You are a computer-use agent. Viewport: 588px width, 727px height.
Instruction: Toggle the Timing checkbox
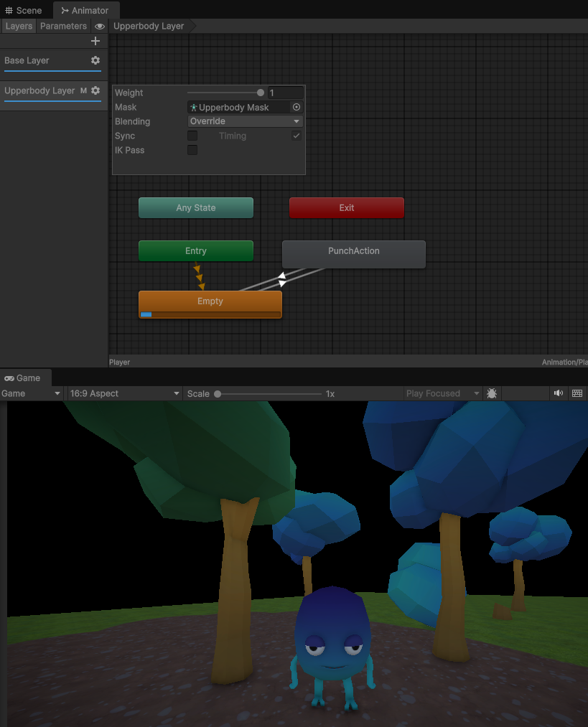296,136
